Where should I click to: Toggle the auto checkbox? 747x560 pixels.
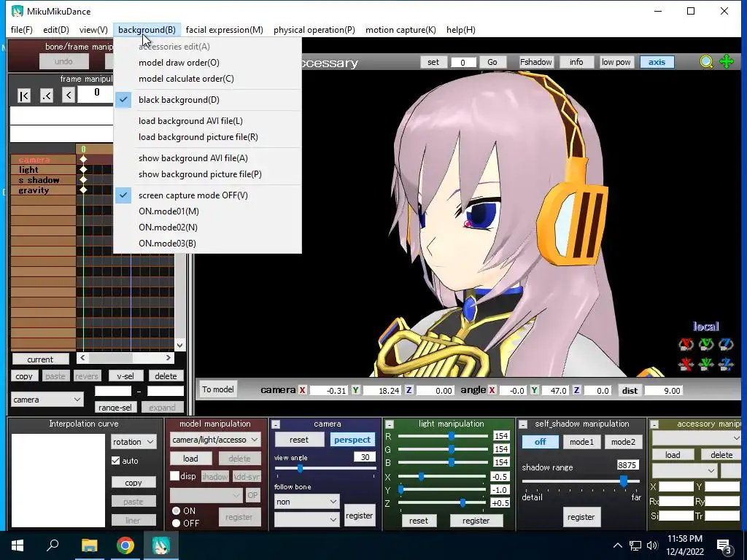[116, 461]
